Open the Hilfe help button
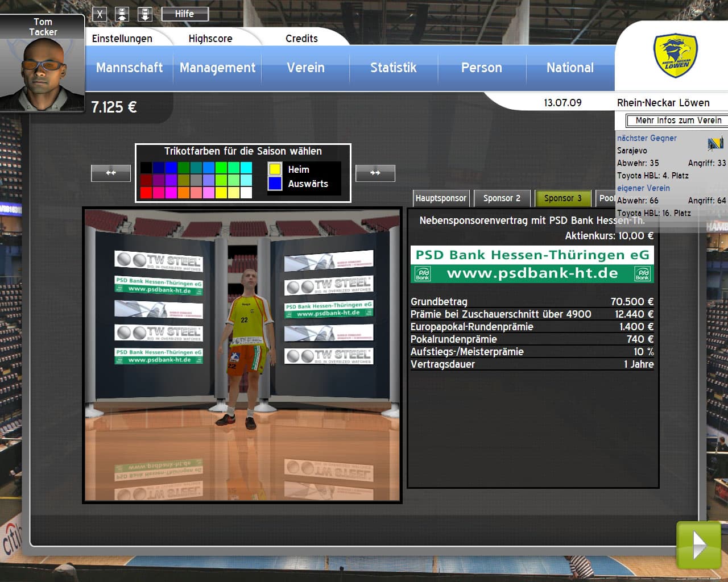This screenshot has width=728, height=582. [184, 14]
